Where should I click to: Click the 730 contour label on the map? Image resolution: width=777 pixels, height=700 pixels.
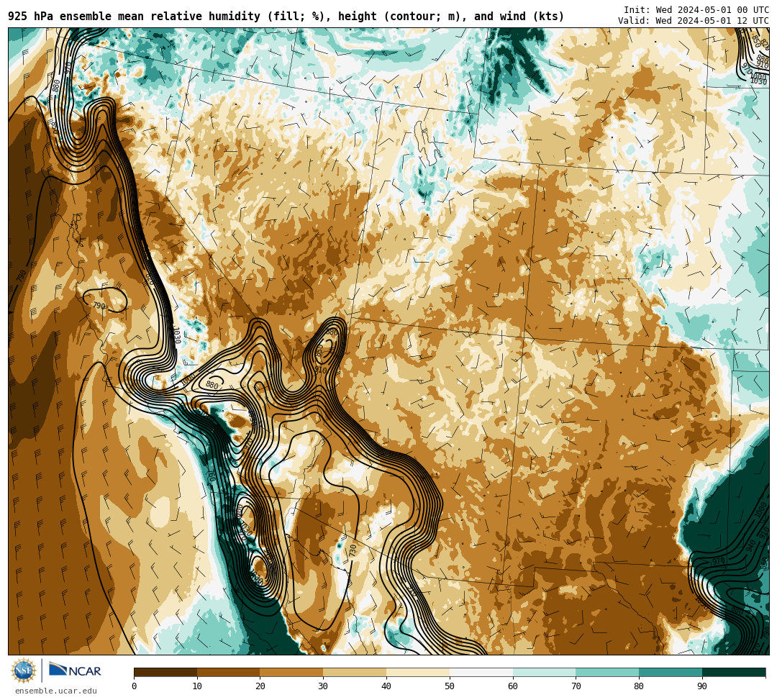[x=353, y=550]
